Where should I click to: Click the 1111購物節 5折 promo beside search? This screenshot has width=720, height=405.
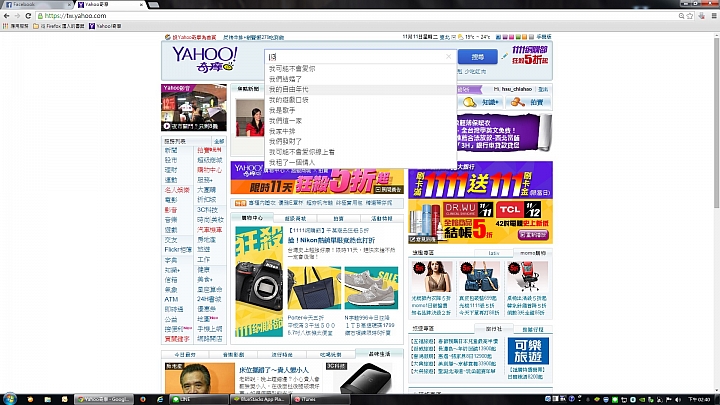[x=530, y=55]
